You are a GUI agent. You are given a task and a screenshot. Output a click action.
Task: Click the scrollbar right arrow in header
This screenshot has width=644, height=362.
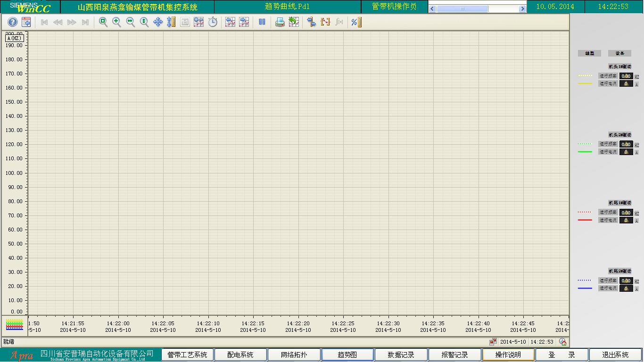[522, 9]
